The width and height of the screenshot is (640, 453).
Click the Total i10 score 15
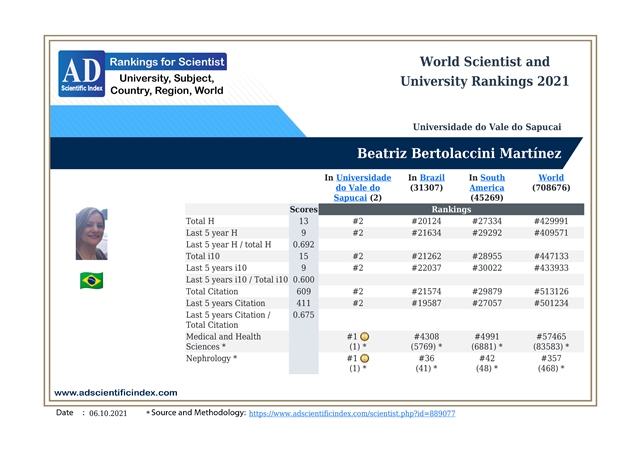(x=304, y=256)
